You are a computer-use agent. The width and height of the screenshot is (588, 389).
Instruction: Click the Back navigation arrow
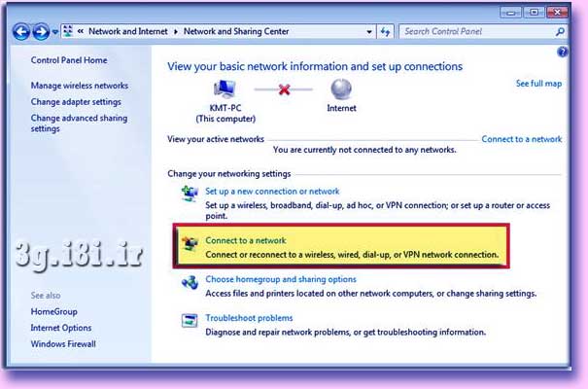(21, 32)
